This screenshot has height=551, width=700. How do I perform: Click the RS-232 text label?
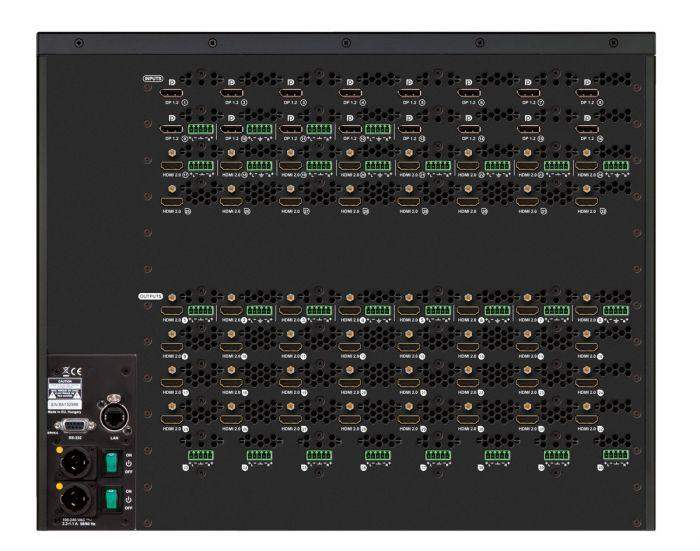[x=74, y=438]
